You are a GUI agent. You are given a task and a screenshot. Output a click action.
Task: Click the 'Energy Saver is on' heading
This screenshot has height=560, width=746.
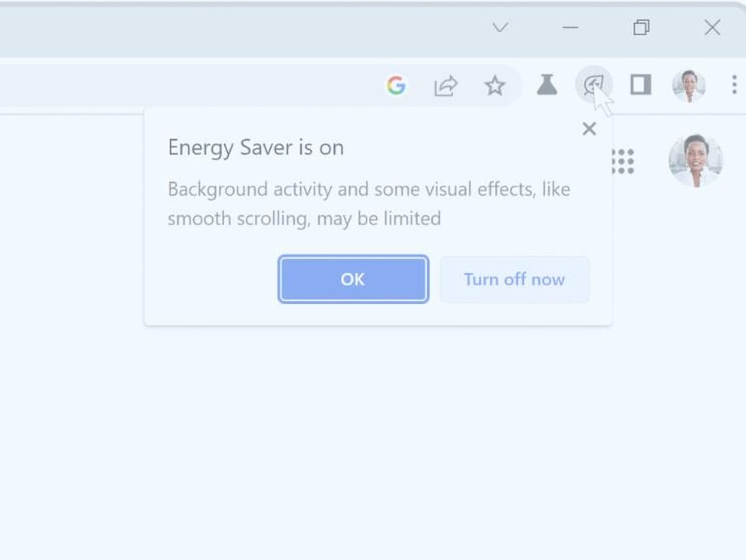click(256, 148)
